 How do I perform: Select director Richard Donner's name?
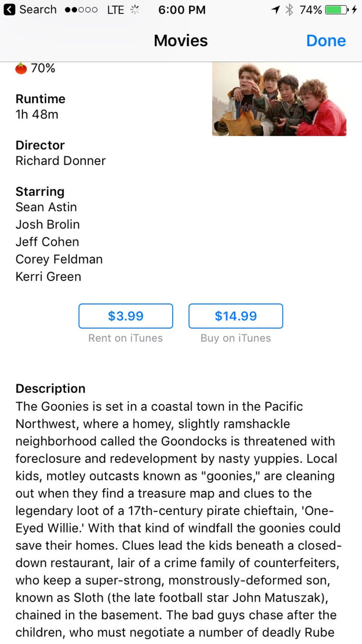coord(61,161)
